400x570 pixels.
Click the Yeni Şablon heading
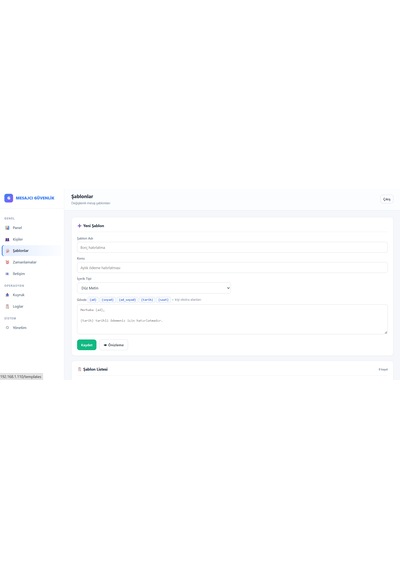93,226
